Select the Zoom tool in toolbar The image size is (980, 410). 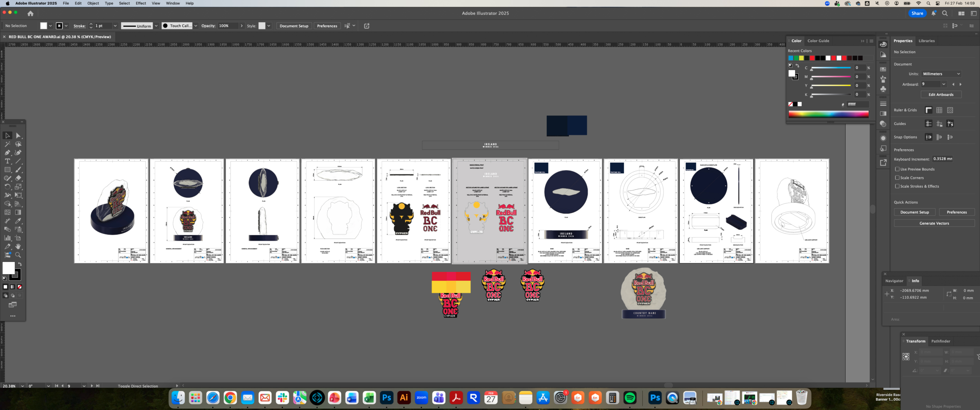pos(18,255)
